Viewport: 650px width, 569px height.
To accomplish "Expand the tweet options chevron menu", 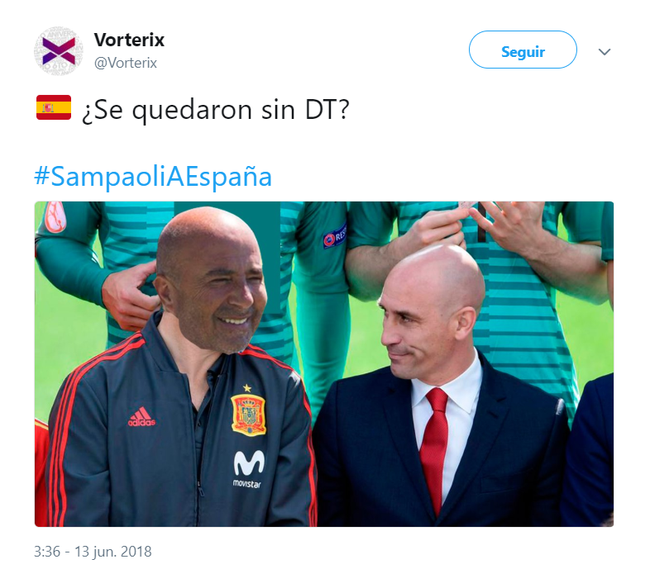I will click(x=604, y=52).
